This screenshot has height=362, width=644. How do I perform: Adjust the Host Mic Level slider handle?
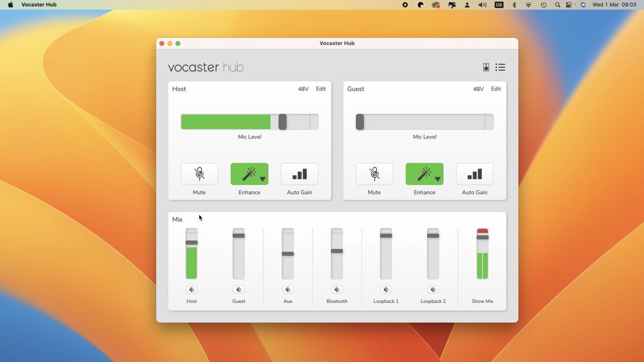[x=283, y=122]
